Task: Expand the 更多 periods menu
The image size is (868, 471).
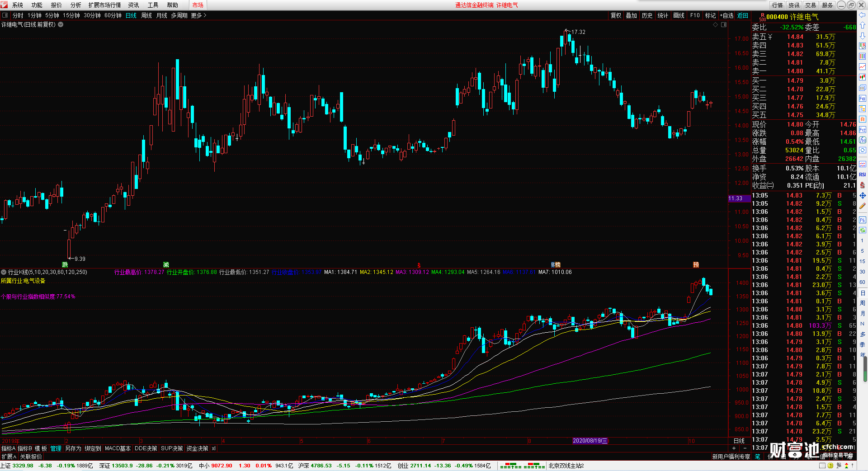Action: [x=198, y=15]
